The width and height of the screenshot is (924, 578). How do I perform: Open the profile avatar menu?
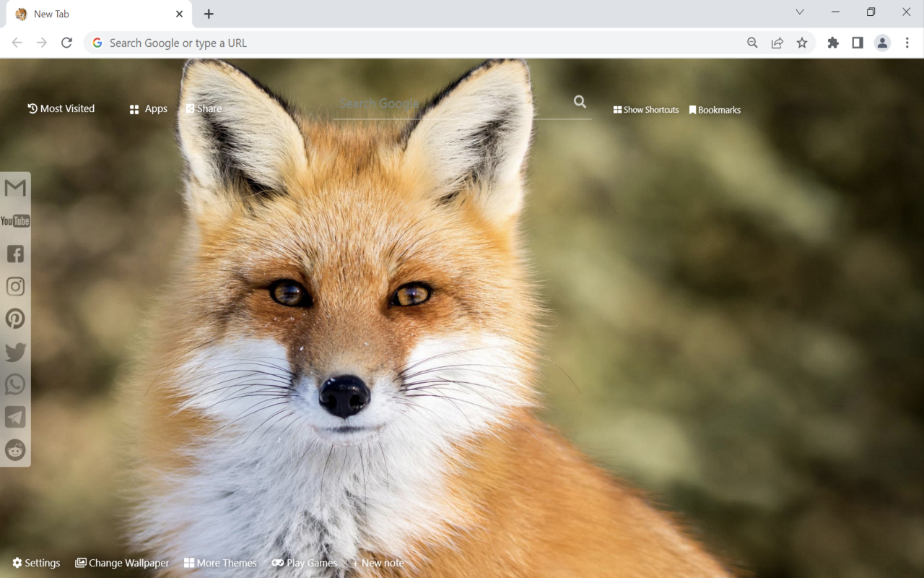(882, 43)
